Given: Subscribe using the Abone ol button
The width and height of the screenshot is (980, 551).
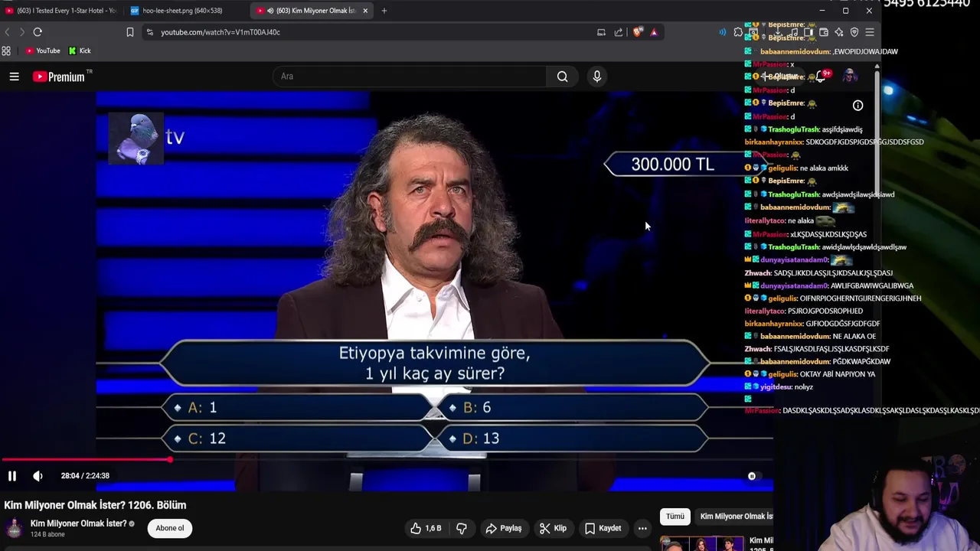Looking at the screenshot, I should pos(169,528).
